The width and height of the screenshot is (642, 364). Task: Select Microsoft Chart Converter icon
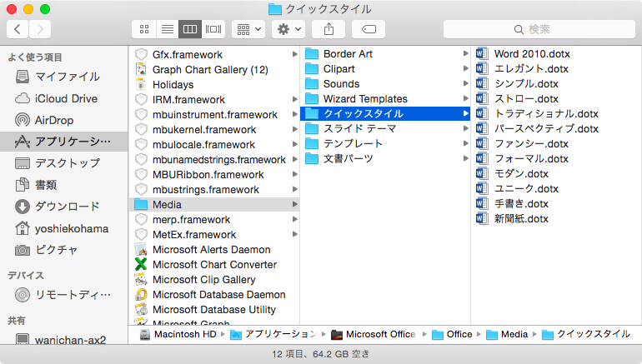[x=141, y=265]
